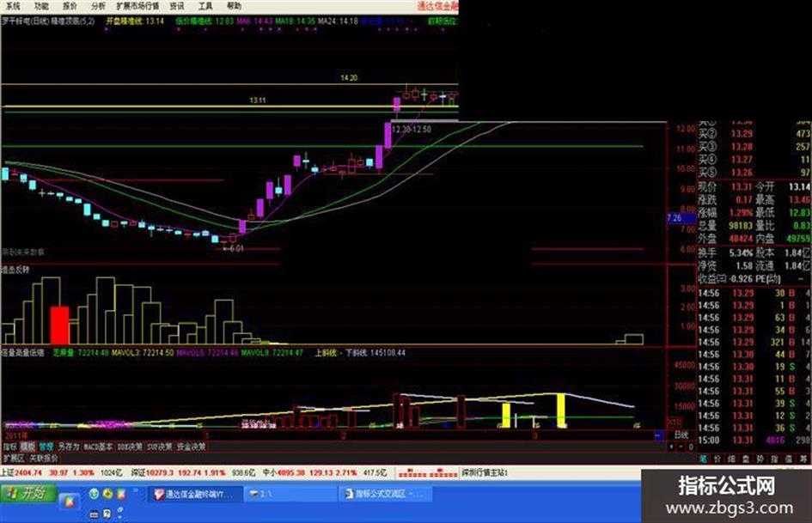Click the keyboard icon in language bar
Image resolution: width=812 pixels, height=523 pixels.
pos(95,514)
